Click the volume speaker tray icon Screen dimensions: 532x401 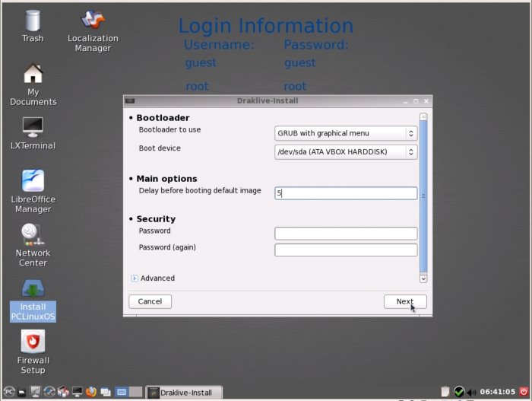tap(471, 393)
